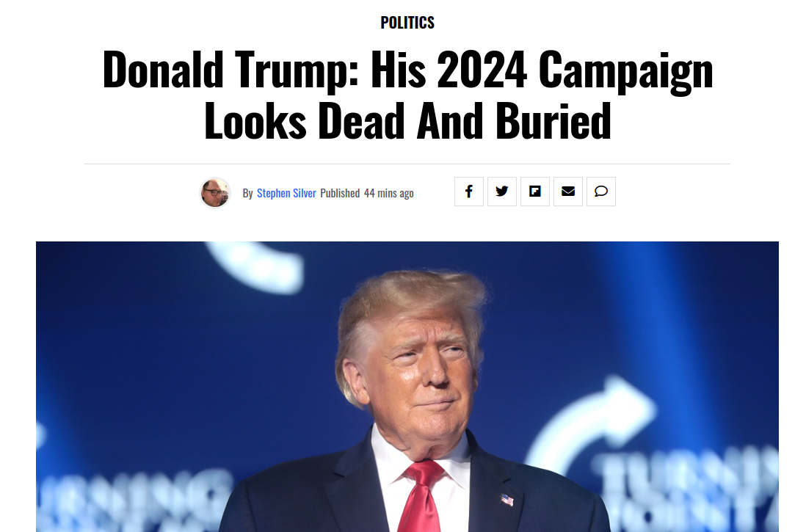Open comments with the speech bubble icon
Screen dimensions: 806x532
pyautogui.click(x=601, y=192)
